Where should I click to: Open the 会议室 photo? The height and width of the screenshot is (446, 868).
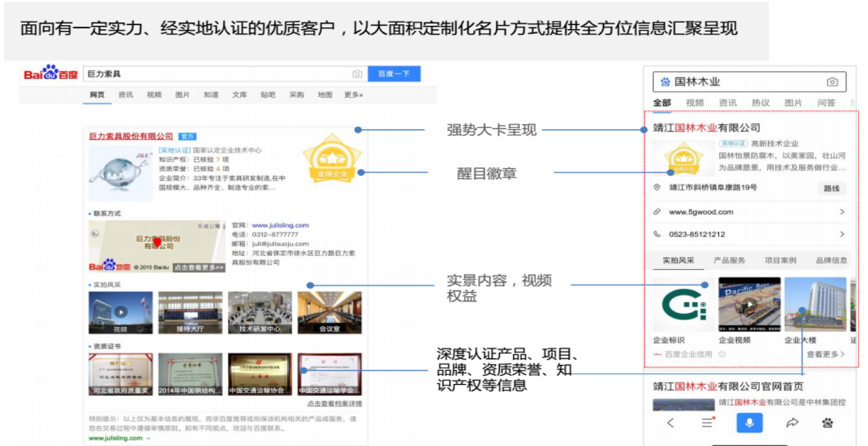[329, 313]
